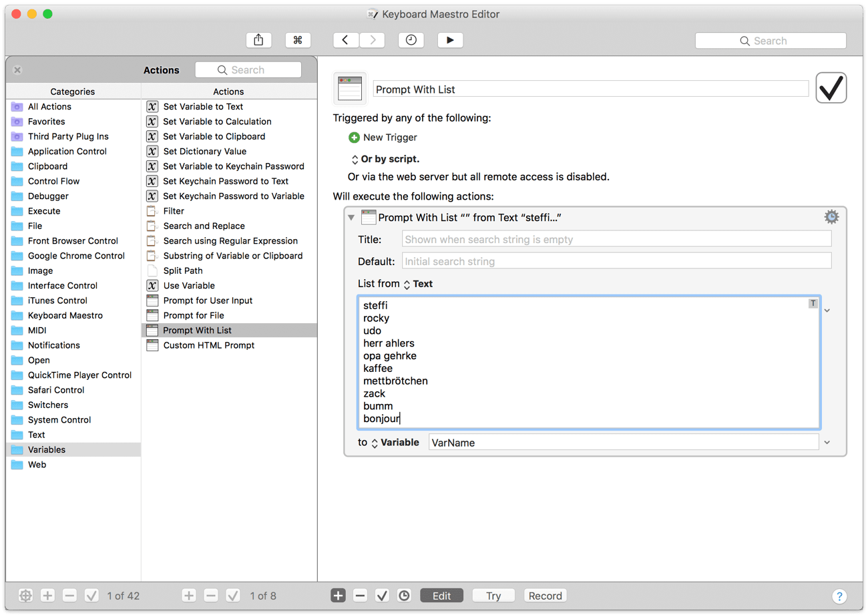Toggle the macro enabled checkmark
The image size is (868, 615).
point(831,87)
